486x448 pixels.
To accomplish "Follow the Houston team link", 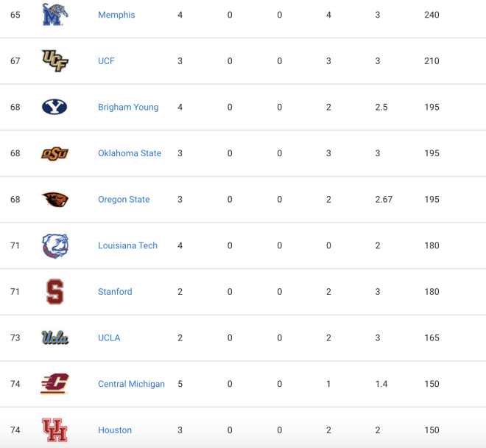I will click(x=115, y=430).
